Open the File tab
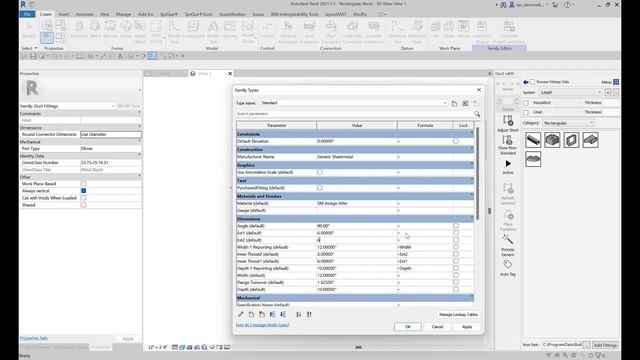Screen dimensions: 640x360 pyautogui.click(x=27, y=14)
